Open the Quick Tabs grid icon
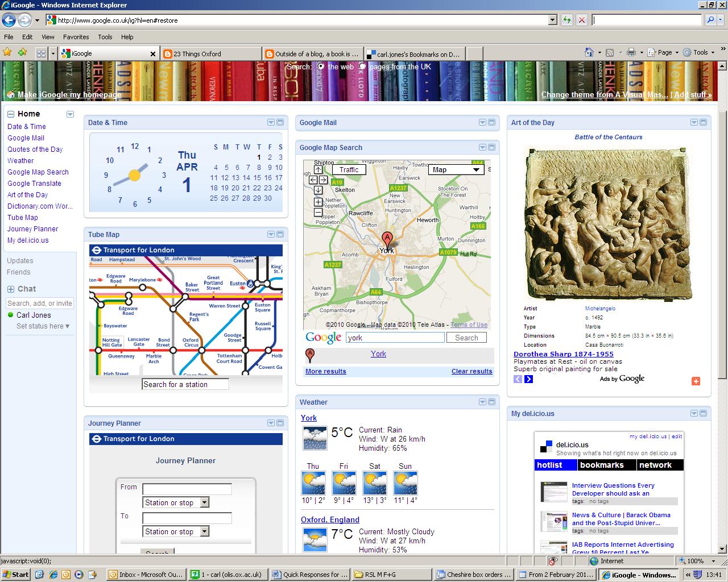 point(41,53)
